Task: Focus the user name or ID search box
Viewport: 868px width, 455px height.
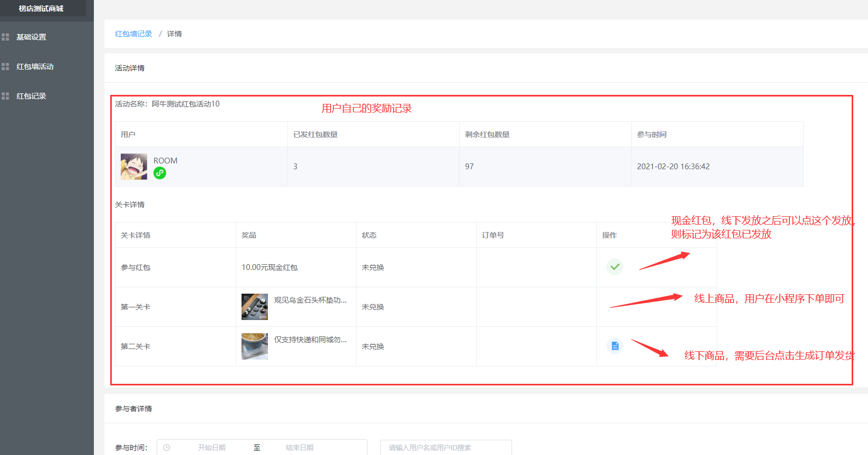Action: [446, 448]
